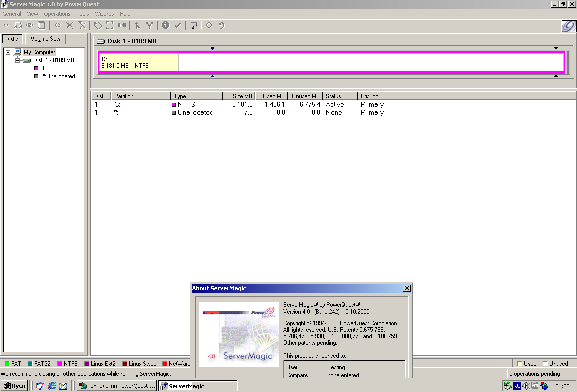
Task: Collapse the My Computer tree node
Action: click(x=8, y=52)
